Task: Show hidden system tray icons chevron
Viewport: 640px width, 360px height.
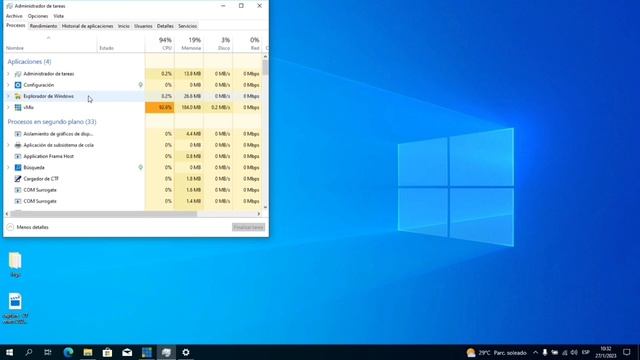Action: point(535,352)
